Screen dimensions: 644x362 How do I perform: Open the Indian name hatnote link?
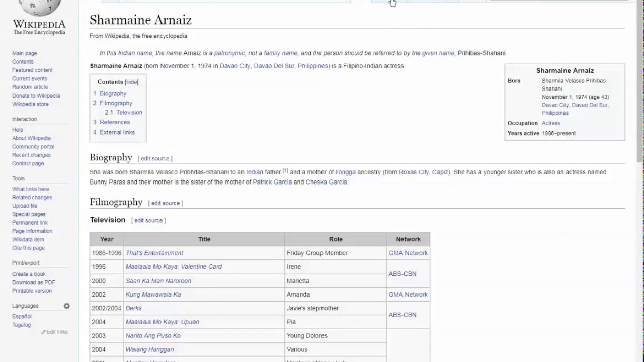pos(135,53)
